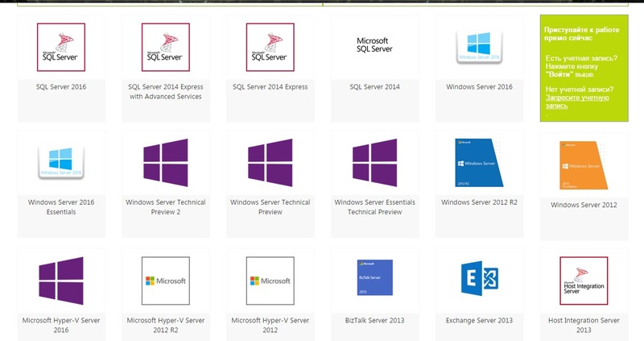The width and height of the screenshot is (644, 341).
Task: Select the SQL Server 2014 Express logo
Action: tap(270, 48)
